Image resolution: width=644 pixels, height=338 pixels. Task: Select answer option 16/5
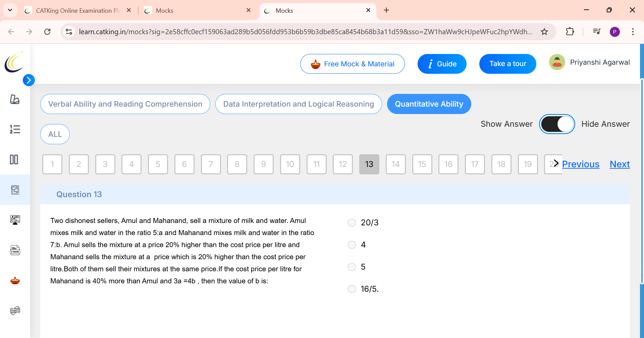(352, 289)
